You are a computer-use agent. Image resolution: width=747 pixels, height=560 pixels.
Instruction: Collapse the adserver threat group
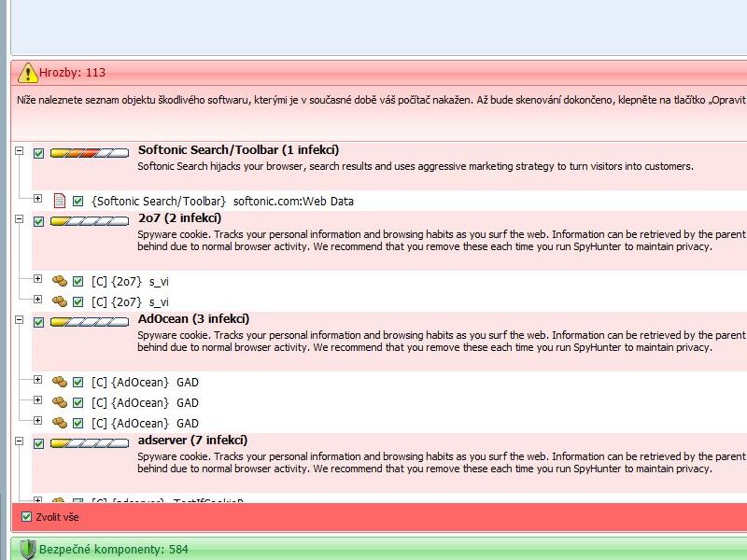tap(19, 441)
